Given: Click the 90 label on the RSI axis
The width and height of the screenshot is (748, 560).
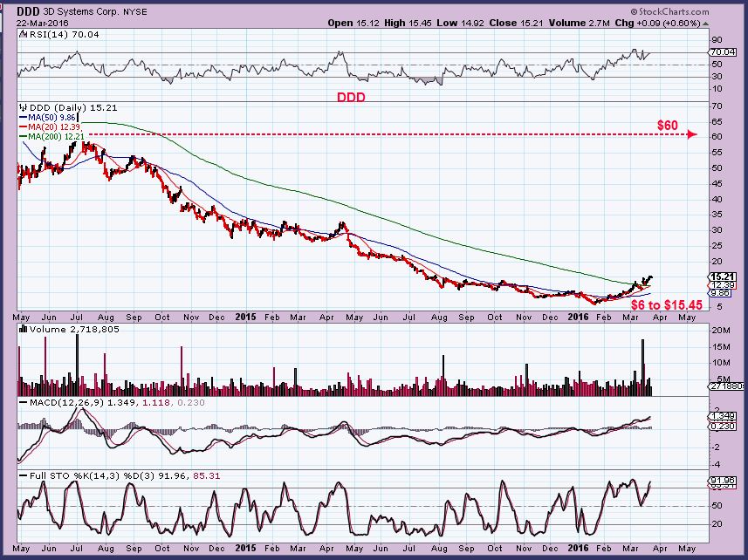Looking at the screenshot, I should click(717, 40).
